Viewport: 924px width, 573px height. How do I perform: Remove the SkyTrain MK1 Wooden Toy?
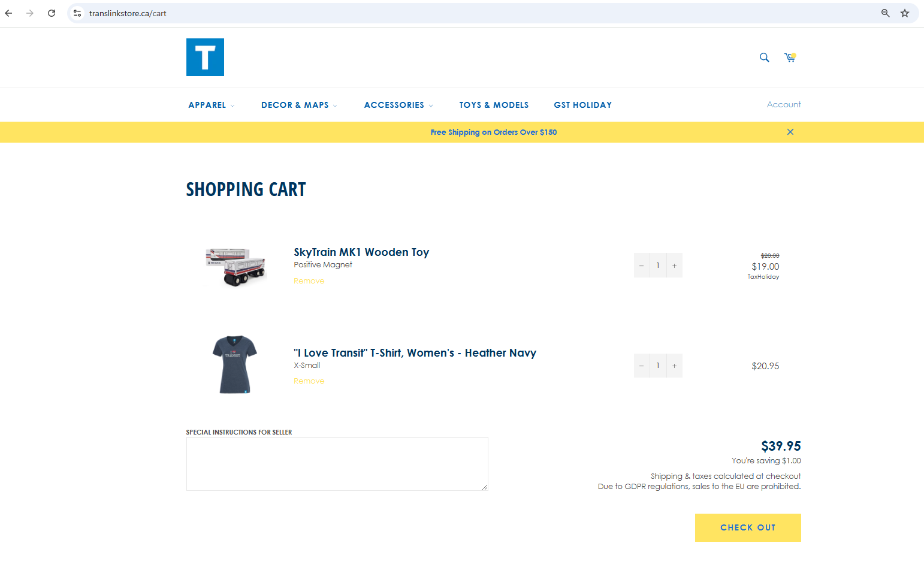pos(309,281)
